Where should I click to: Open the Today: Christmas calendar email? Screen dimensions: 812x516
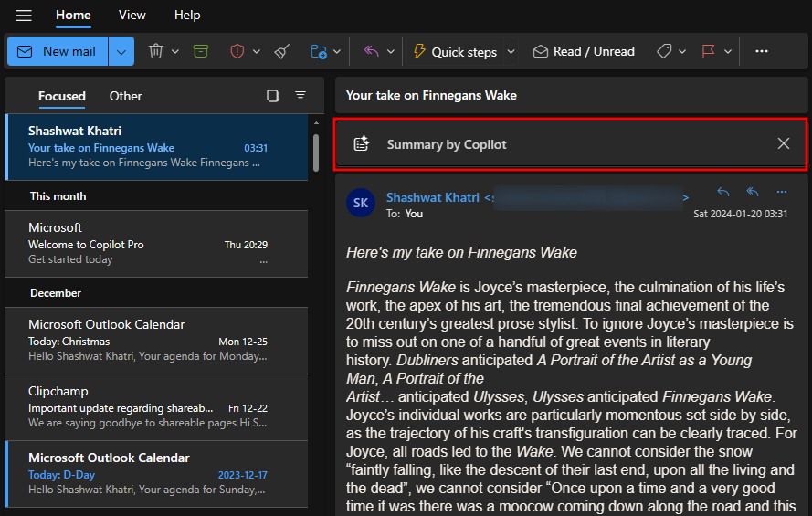click(156, 341)
